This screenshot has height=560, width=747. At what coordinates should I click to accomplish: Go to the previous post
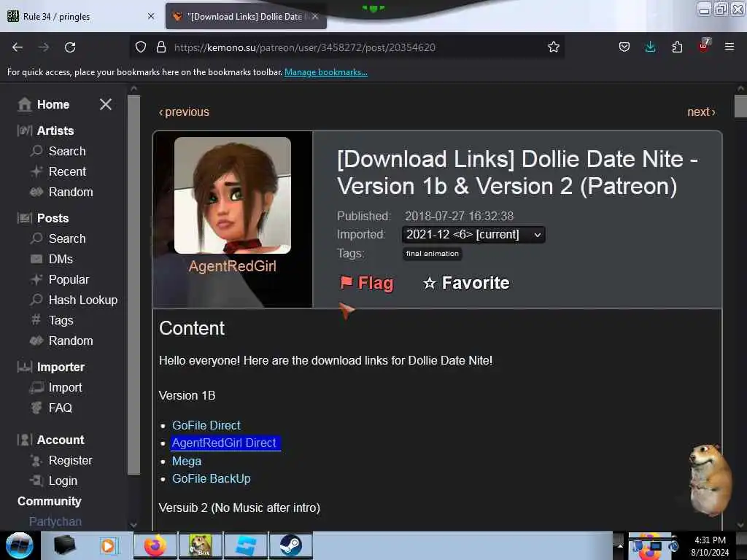pos(184,112)
